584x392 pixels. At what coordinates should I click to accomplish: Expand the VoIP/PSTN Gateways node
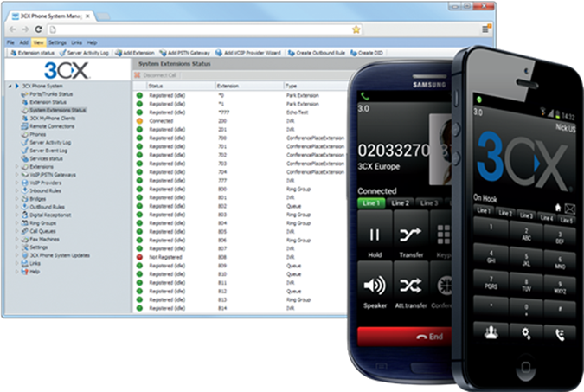[16, 175]
